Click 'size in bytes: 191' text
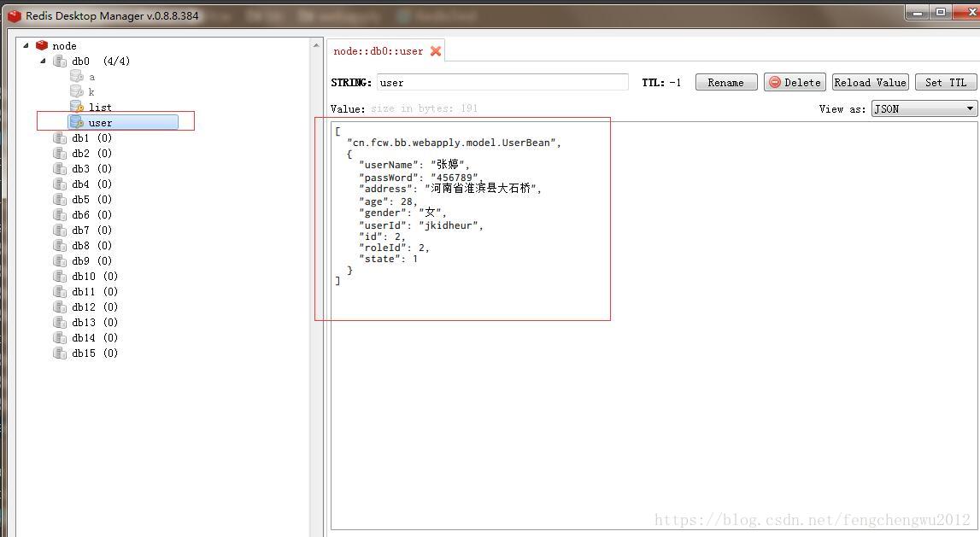The image size is (980, 537). (x=425, y=108)
